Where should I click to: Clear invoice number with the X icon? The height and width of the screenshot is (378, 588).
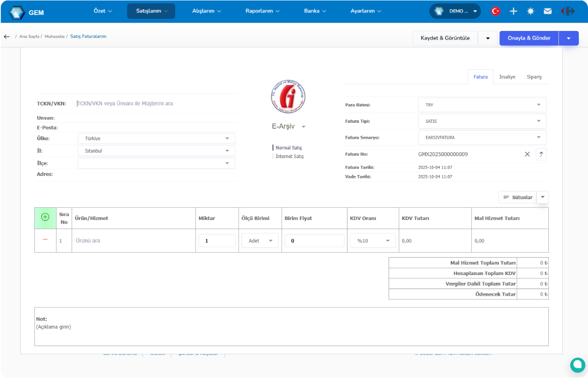point(527,154)
